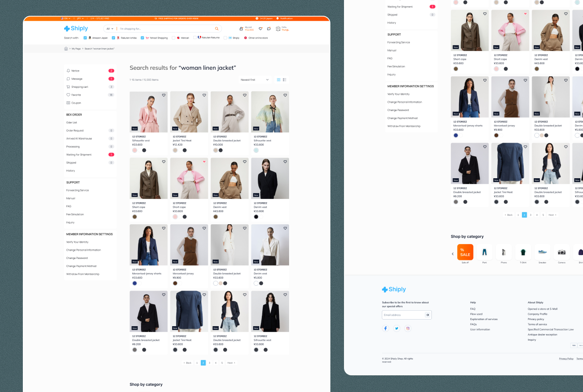This screenshot has width=583, height=392.
Task: Click My Page in breadcrumb
Action: pos(76,49)
